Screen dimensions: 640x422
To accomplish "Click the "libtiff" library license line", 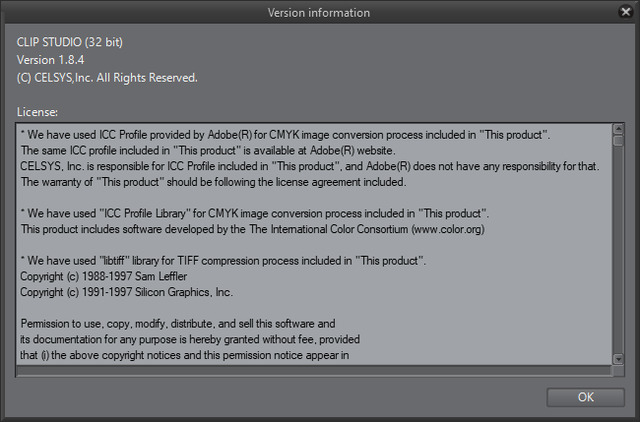I will tap(223, 261).
